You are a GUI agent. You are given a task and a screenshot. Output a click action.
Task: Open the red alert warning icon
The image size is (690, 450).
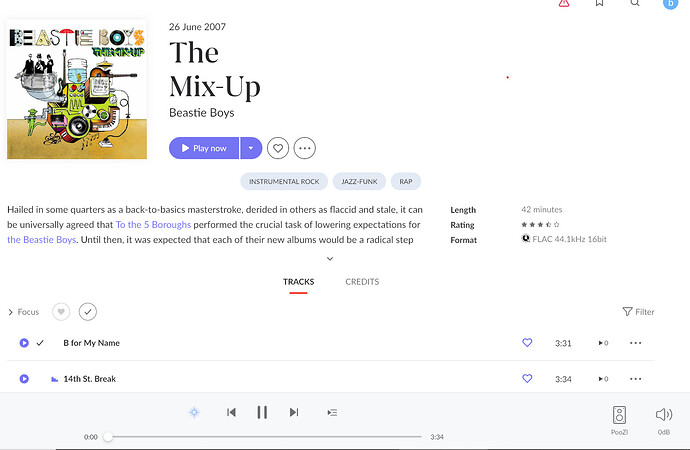(x=564, y=3)
